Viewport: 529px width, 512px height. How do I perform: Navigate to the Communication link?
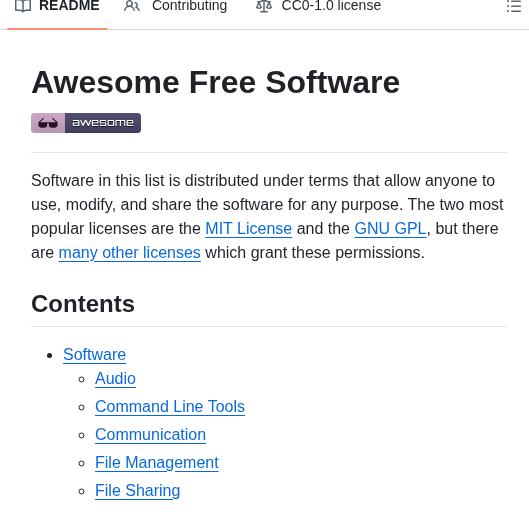pyautogui.click(x=150, y=434)
